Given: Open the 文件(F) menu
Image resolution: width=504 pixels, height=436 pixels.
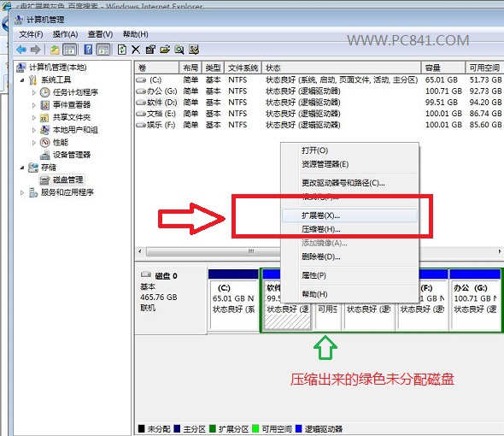Looking at the screenshot, I should (x=31, y=34).
